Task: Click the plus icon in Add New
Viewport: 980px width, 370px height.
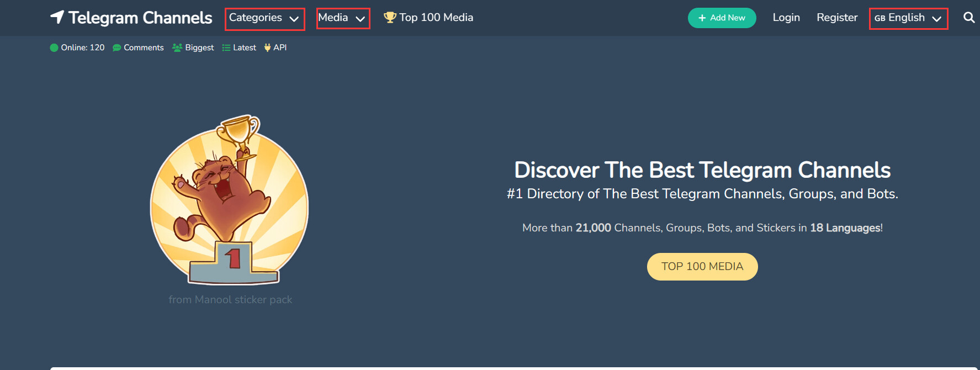Action: 702,18
